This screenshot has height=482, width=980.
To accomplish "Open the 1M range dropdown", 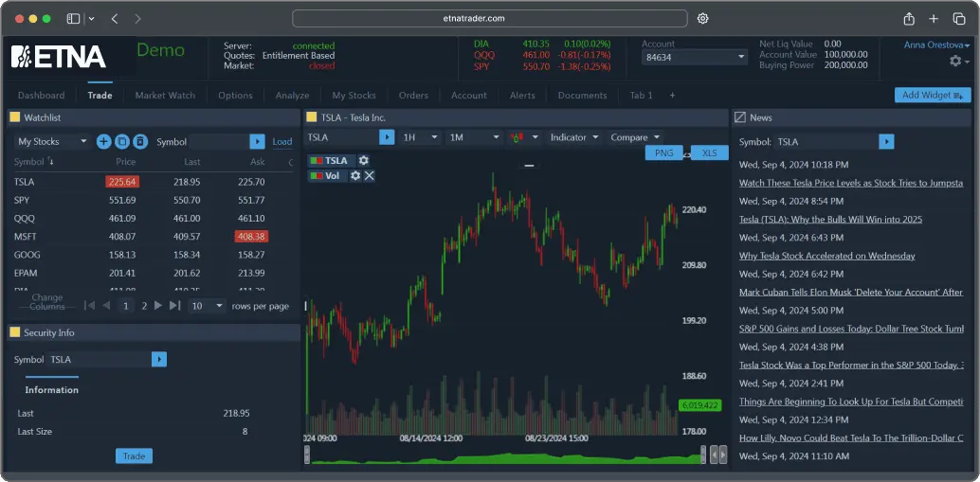I will pos(475,137).
